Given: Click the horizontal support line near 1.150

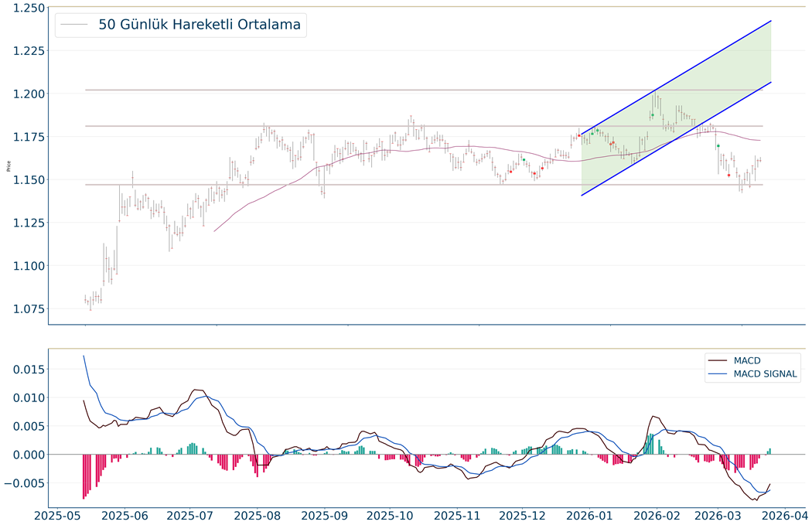Looking at the screenshot, I should (309, 185).
